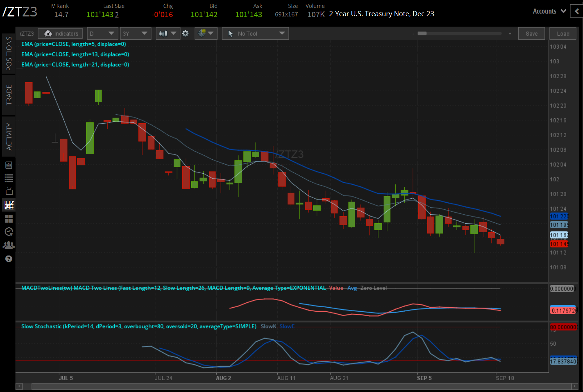The width and height of the screenshot is (583, 392).
Task: Click the Last price 101'143
Action: coord(100,15)
